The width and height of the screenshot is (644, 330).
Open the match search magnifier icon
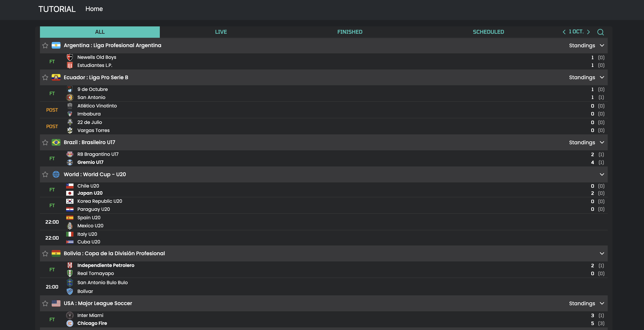600,32
